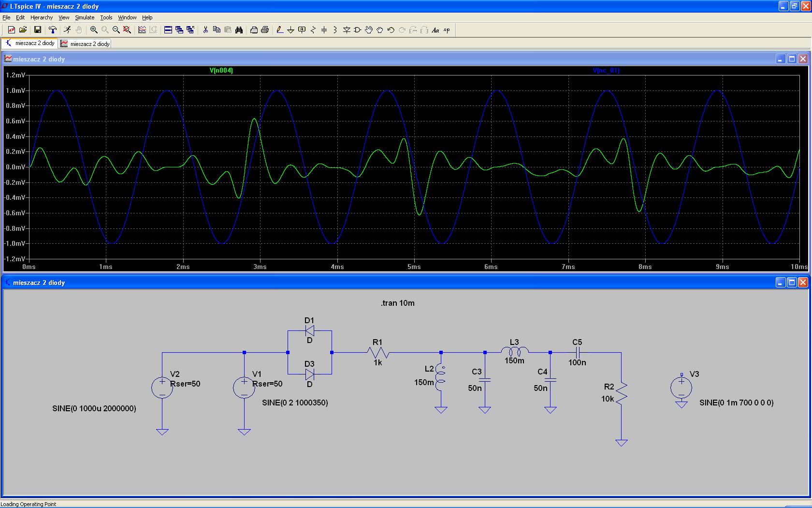Click the V(n004) green trace label
Image resolution: width=812 pixels, height=508 pixels.
221,71
